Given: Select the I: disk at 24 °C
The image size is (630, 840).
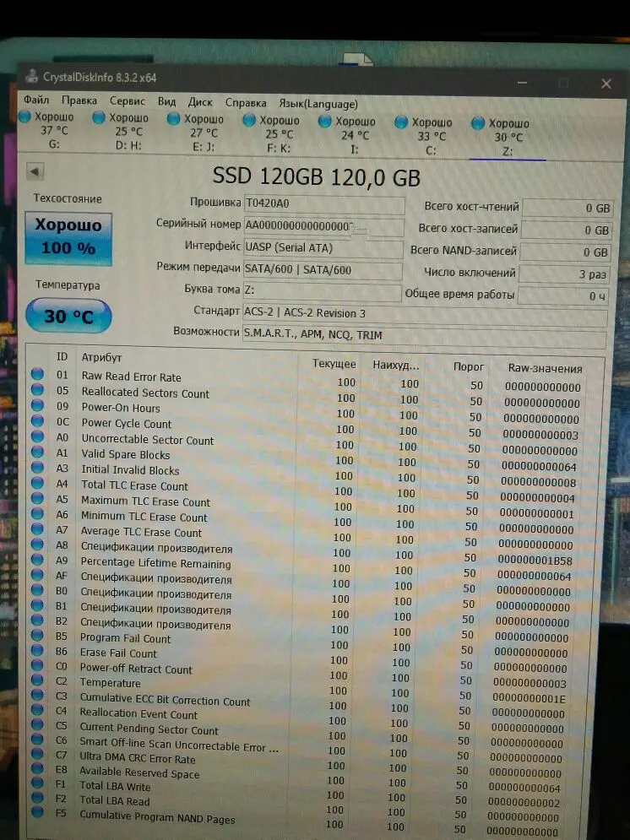Looking at the screenshot, I should click(348, 135).
